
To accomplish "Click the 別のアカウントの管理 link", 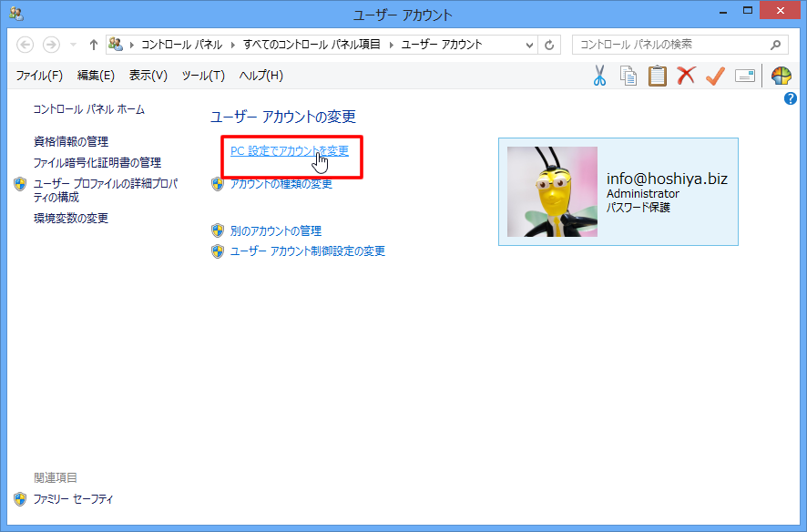I will click(276, 231).
